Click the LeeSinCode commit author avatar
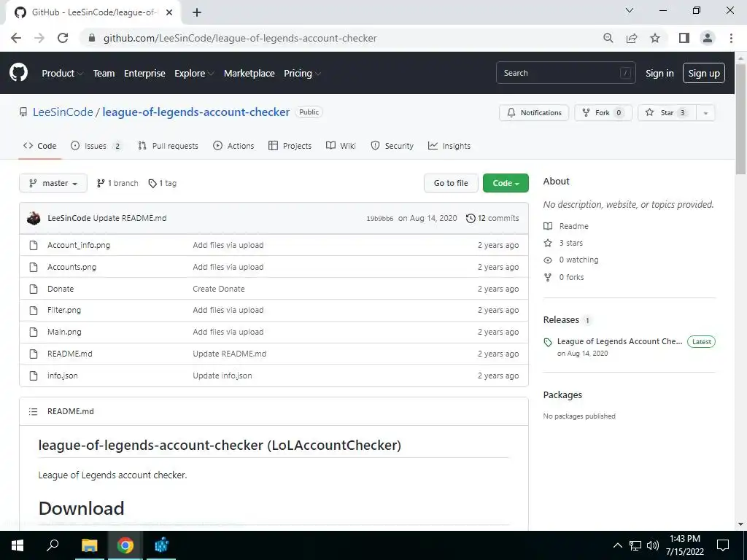Screen dimensions: 747x560 click(x=34, y=218)
